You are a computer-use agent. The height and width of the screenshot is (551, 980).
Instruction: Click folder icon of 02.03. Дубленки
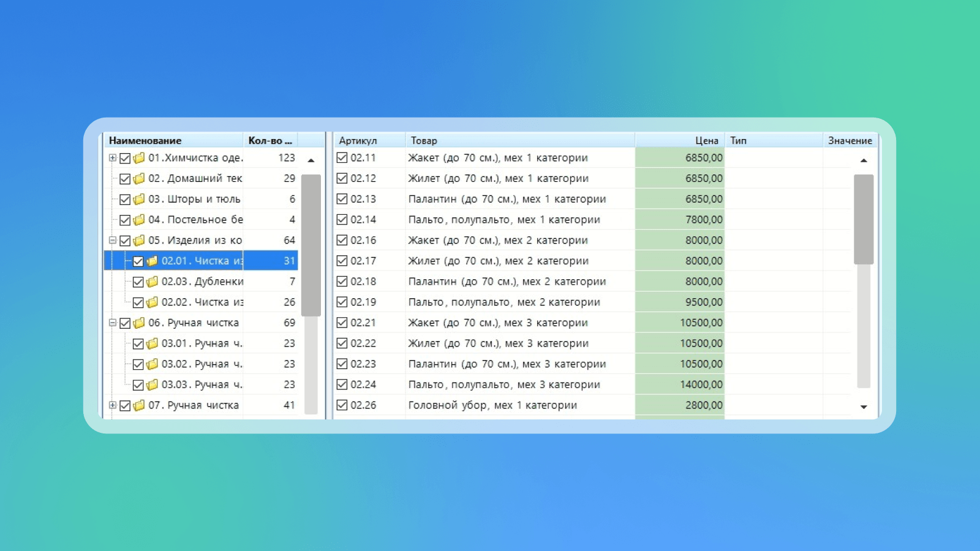(152, 282)
